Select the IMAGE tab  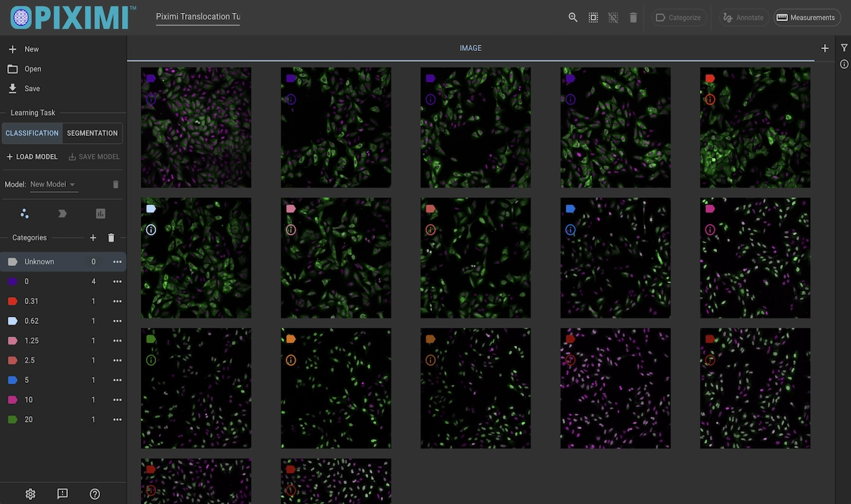click(x=470, y=48)
